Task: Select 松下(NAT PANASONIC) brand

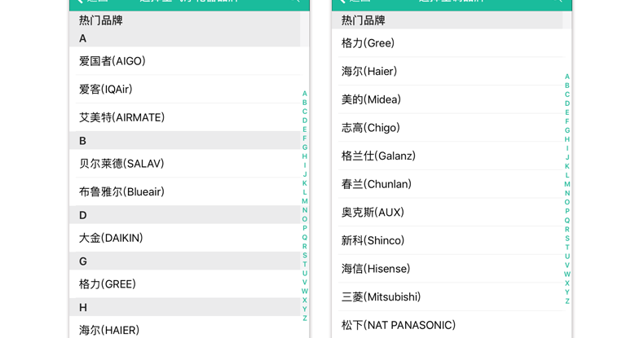Action: (x=399, y=325)
